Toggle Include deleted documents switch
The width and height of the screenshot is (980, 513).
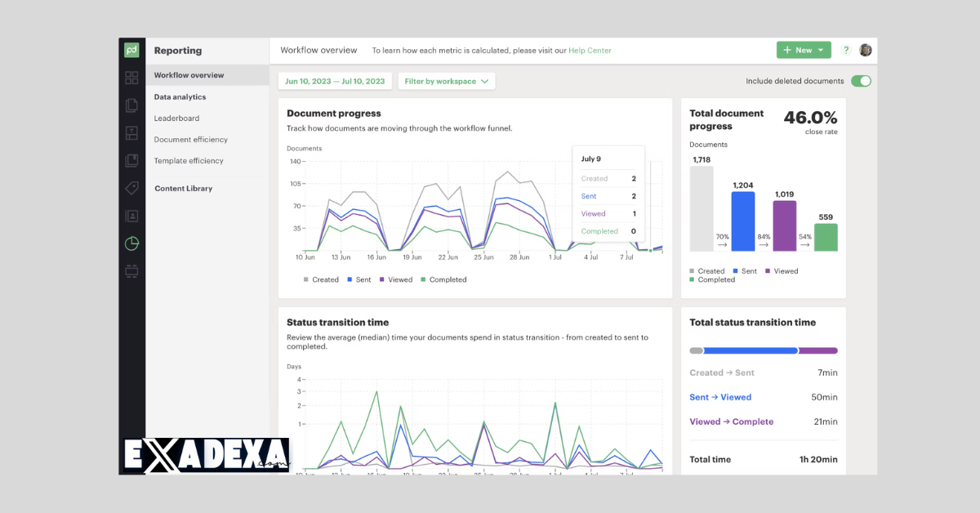(x=861, y=81)
